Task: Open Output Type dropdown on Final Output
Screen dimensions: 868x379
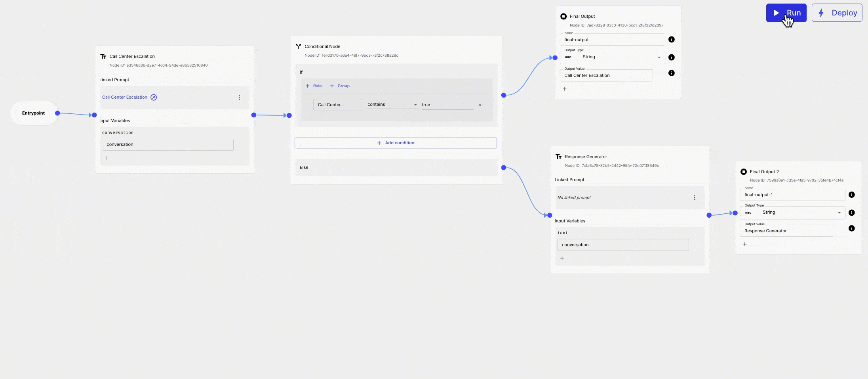Action: [659, 57]
